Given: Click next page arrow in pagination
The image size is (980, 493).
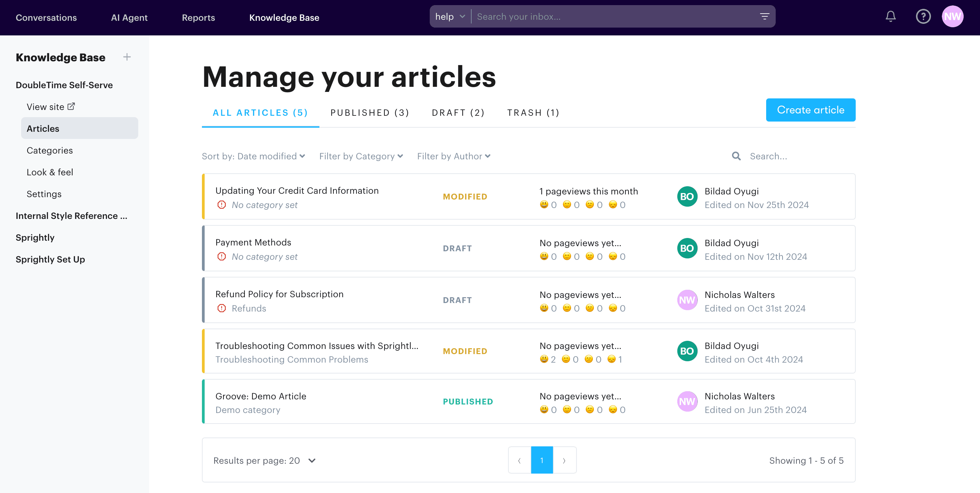Looking at the screenshot, I should tap(564, 460).
